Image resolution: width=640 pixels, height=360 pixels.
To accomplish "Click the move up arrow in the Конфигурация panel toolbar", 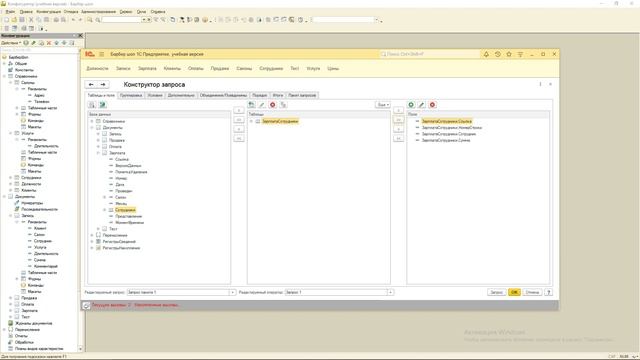I will pos(57,43).
